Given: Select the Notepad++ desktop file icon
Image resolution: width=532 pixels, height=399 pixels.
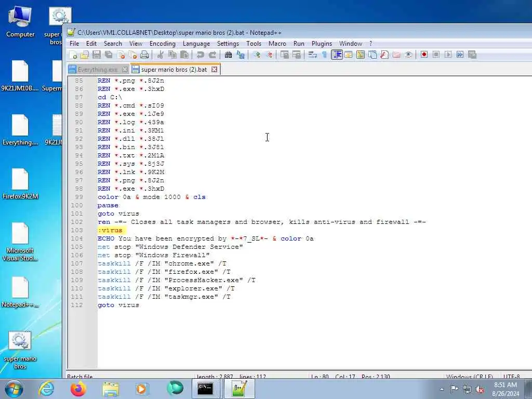Looking at the screenshot, I should click(20, 292).
